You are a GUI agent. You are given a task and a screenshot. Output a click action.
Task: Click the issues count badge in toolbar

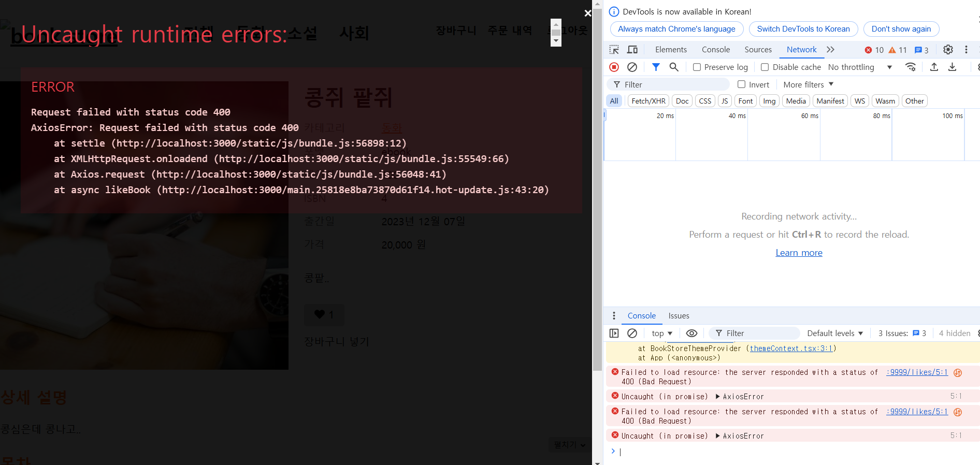[921, 50]
